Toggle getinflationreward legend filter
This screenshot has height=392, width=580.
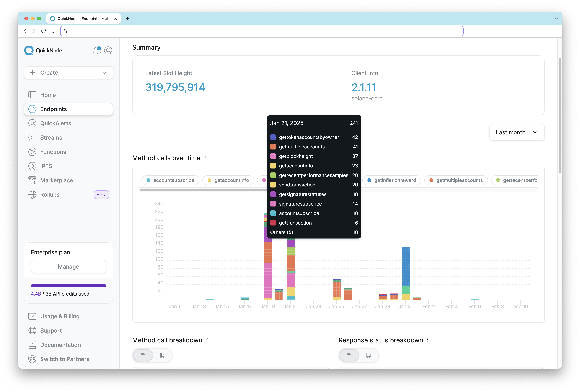click(392, 180)
